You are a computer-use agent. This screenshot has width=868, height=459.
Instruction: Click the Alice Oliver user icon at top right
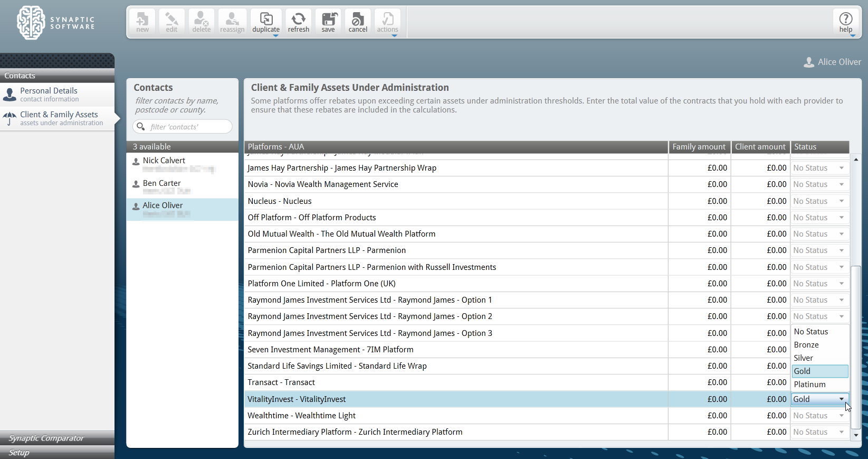808,62
